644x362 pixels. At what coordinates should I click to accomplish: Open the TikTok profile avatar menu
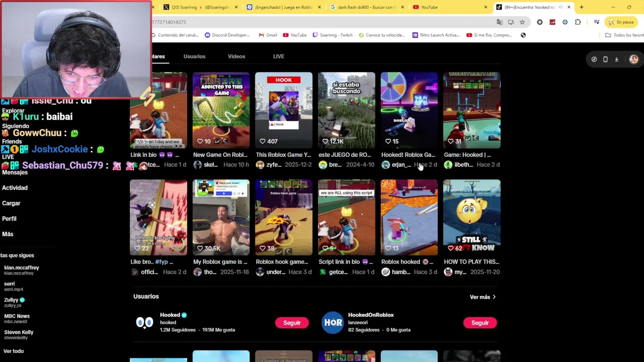[x=633, y=59]
